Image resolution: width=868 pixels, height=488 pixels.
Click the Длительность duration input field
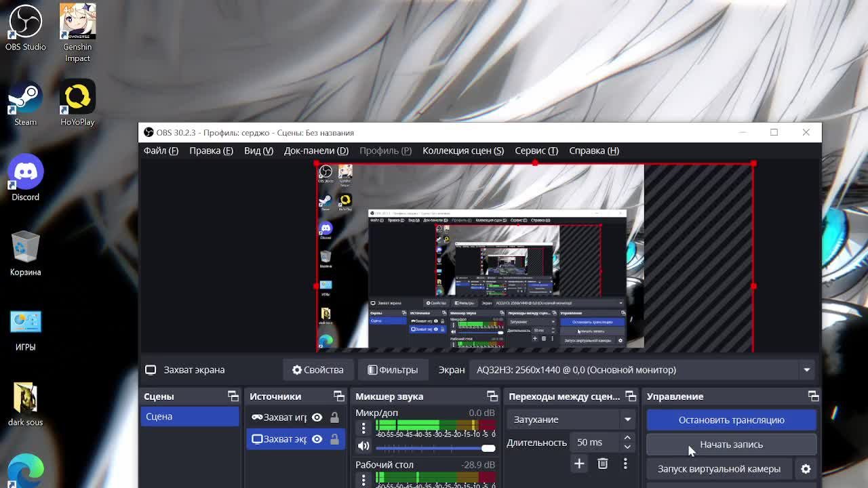click(596, 443)
